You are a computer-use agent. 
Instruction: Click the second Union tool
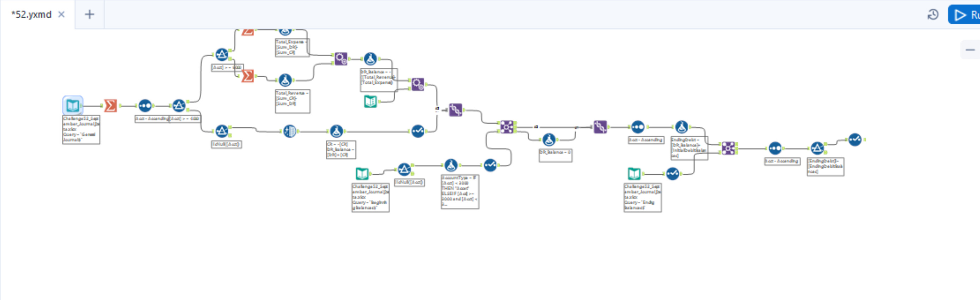pos(600,127)
